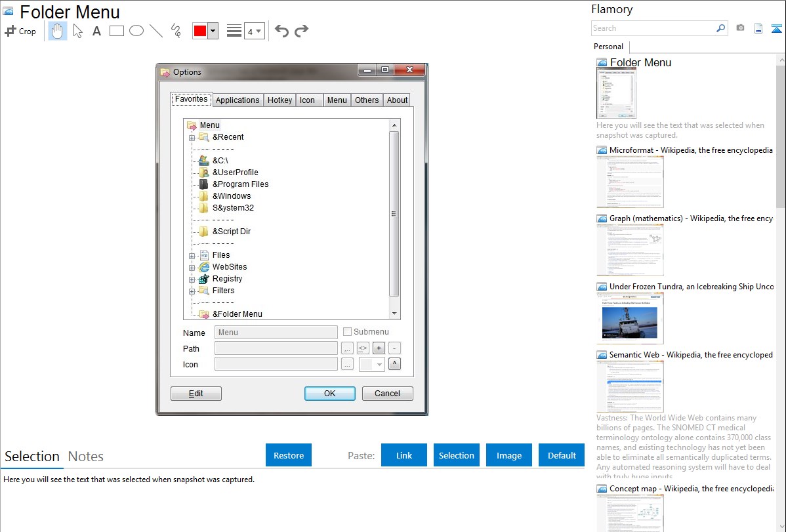Screen dimensions: 786x532
Task: Click the blue upload icon in Flamory toolbar
Action: pyautogui.click(x=776, y=28)
